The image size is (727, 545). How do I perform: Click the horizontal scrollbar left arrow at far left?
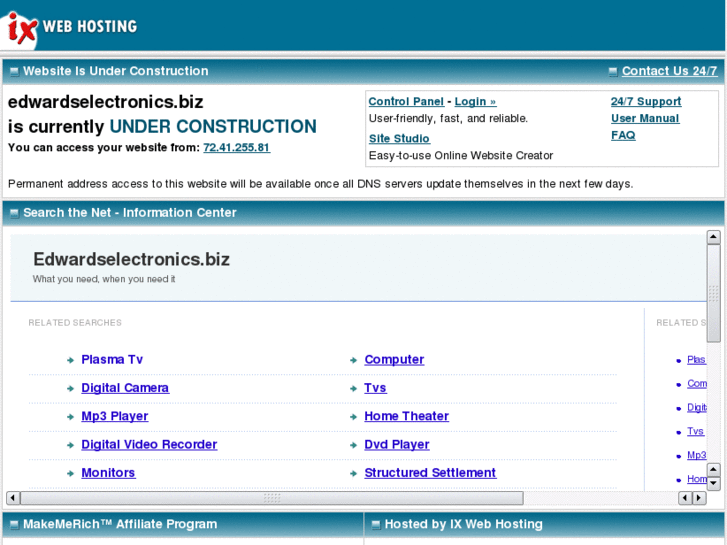[x=13, y=498]
